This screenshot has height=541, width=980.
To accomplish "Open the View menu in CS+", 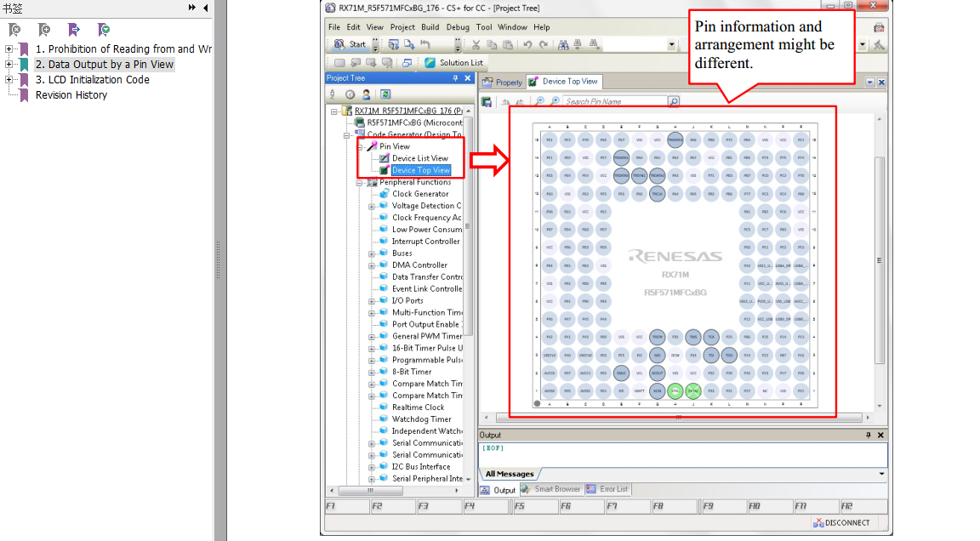I will click(x=375, y=27).
